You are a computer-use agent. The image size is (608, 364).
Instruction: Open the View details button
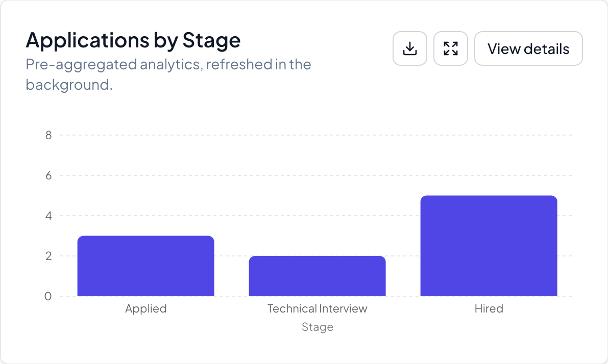click(x=528, y=48)
